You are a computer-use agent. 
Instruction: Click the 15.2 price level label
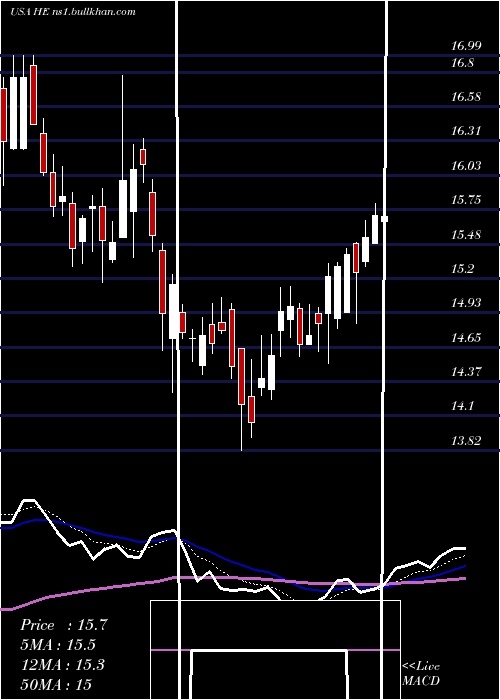point(462,268)
